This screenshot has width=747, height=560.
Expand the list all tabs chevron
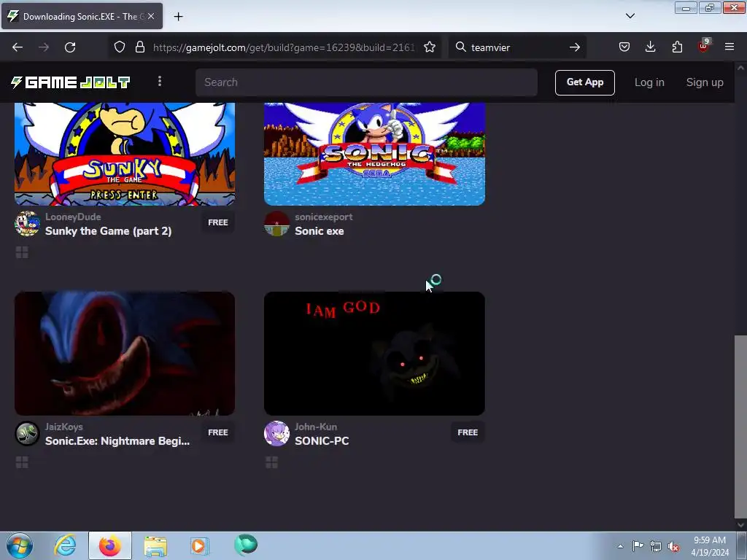tap(630, 16)
